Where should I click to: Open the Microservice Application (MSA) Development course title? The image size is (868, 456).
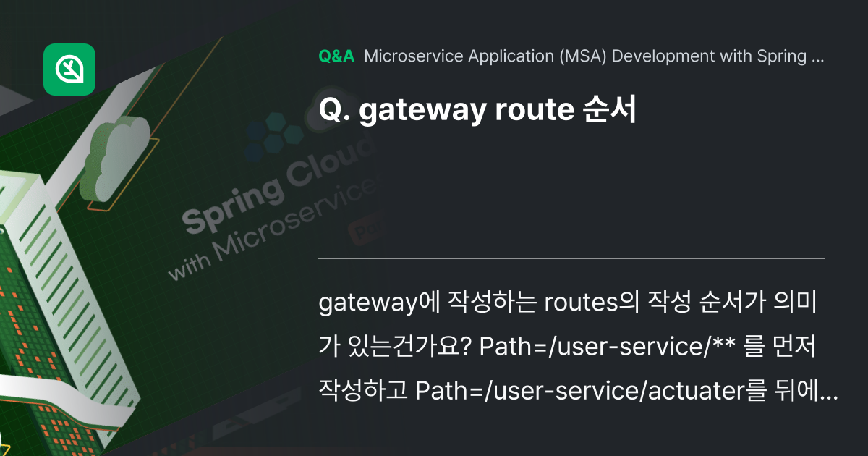point(595,56)
